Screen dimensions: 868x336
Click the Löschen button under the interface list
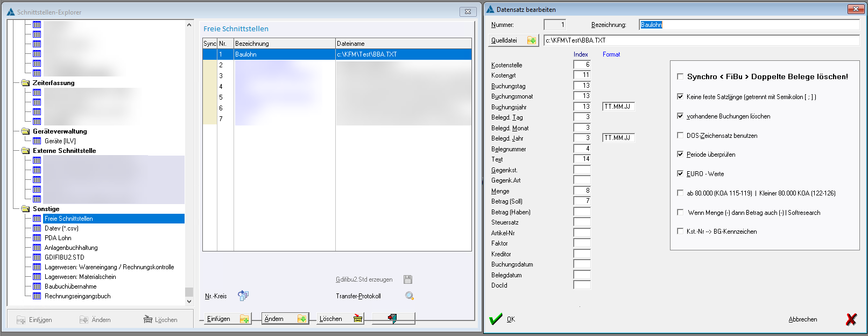pyautogui.click(x=341, y=319)
